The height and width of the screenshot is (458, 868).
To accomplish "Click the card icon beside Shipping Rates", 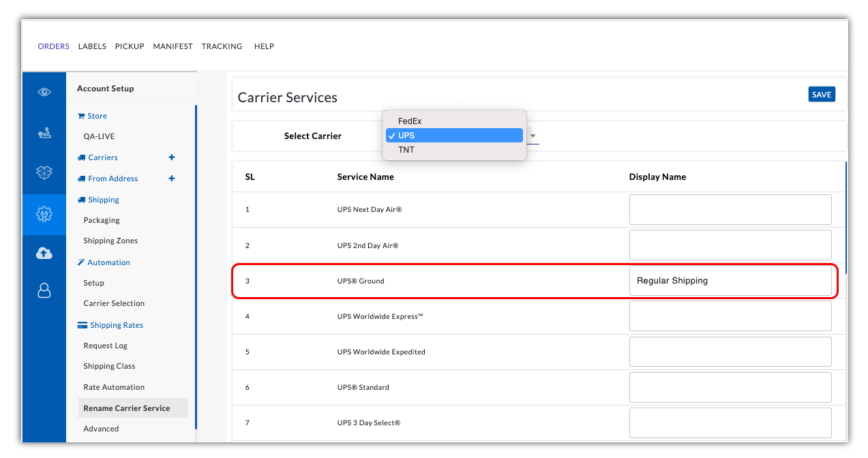I will point(83,325).
